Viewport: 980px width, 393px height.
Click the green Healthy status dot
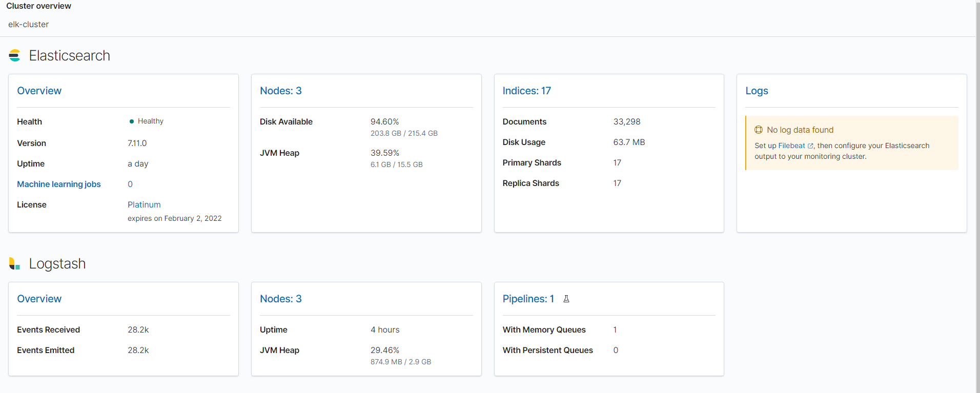click(132, 121)
